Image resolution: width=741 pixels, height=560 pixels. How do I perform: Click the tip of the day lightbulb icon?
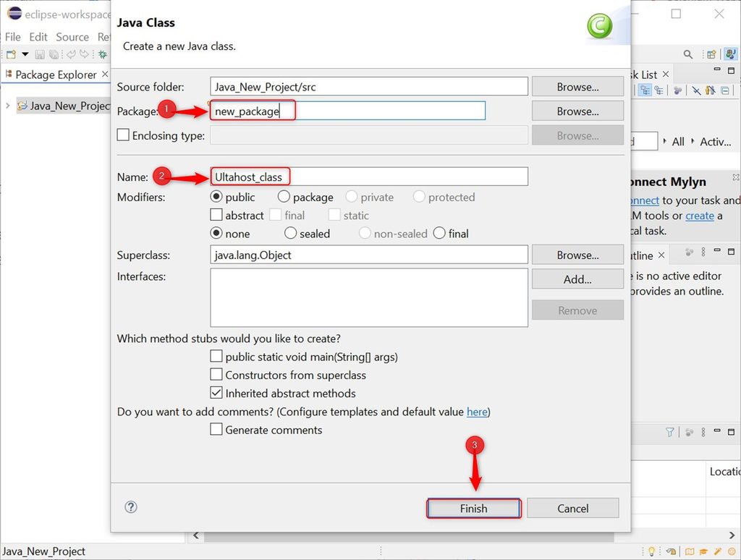pos(652,551)
